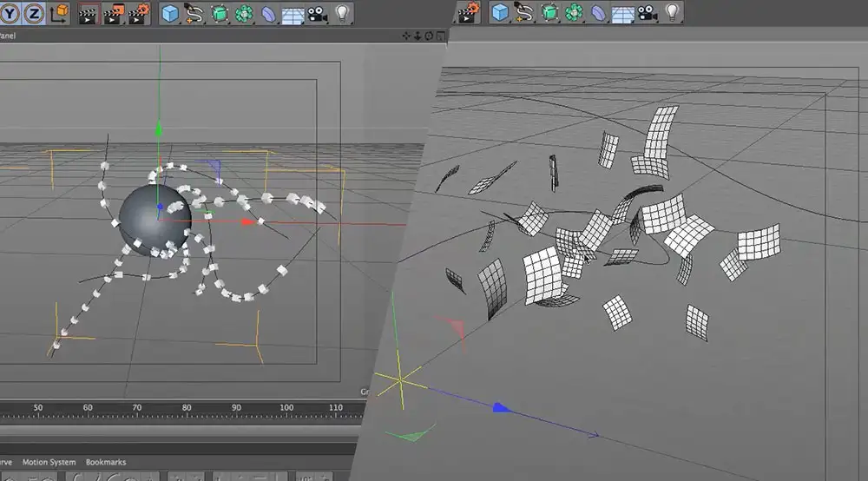Add a Cube primitive from right toolbar

[x=500, y=12]
